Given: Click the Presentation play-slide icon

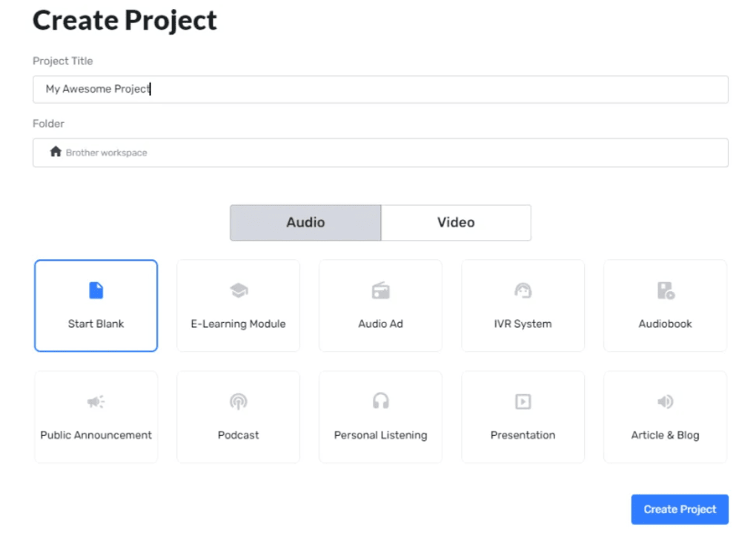Looking at the screenshot, I should coord(523,402).
